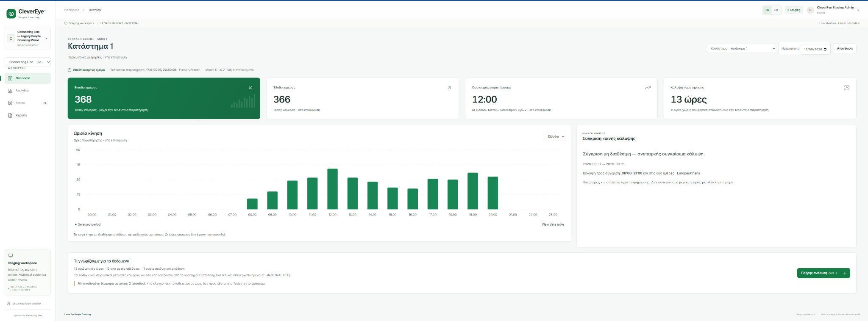Click the monitor icon beside Staging workspace breadcrumb
The height and width of the screenshot is (321, 868).
(66, 23)
